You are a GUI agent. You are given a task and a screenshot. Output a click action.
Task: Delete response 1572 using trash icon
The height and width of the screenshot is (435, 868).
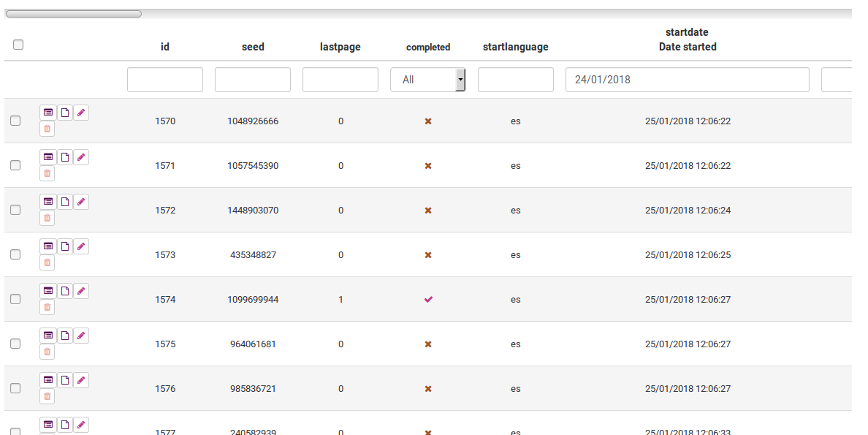(x=47, y=218)
